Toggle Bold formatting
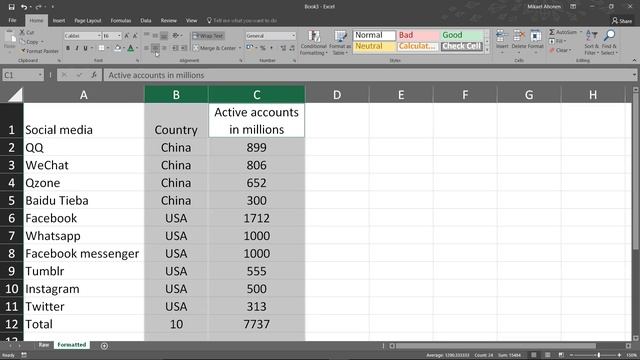The image size is (640, 360). (68, 48)
